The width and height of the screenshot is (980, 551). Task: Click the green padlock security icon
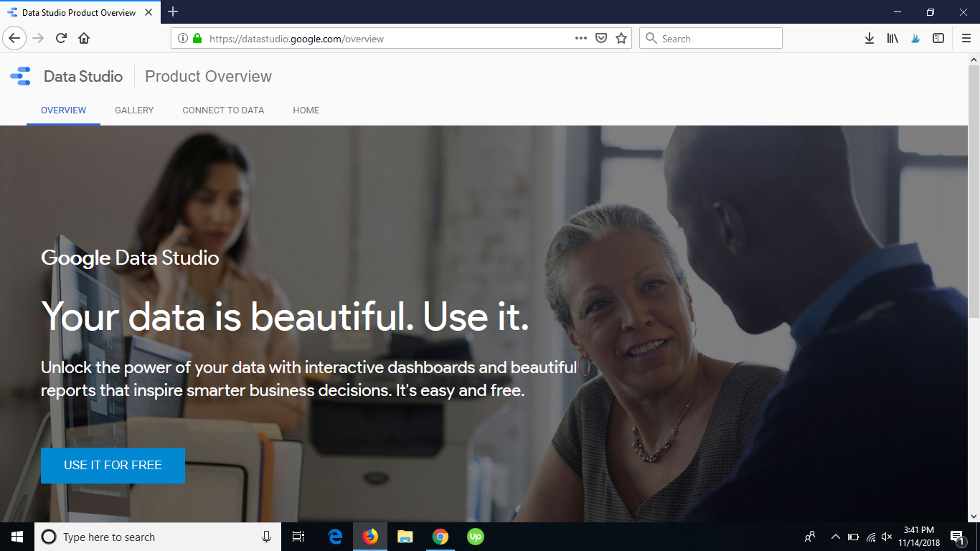pos(197,39)
